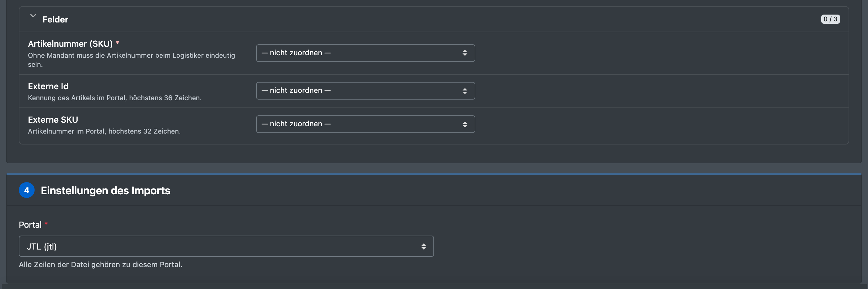Click the Artikelnummer (SKU) field label

tap(70, 44)
